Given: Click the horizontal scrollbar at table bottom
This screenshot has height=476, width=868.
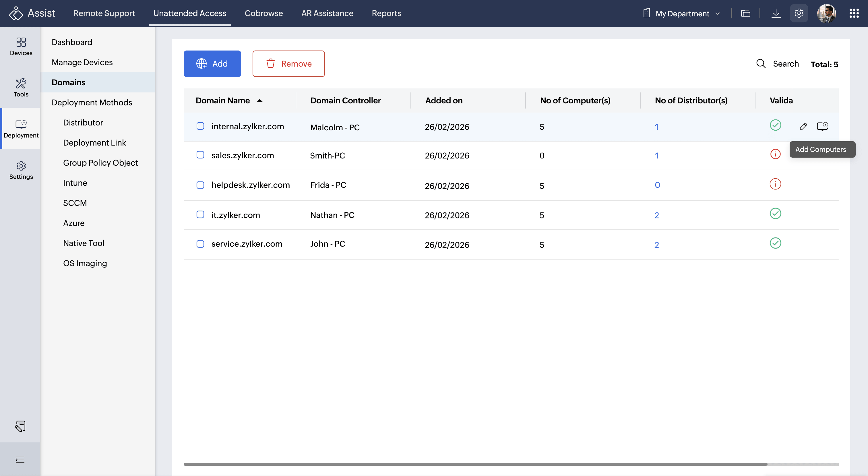Looking at the screenshot, I should [x=475, y=464].
